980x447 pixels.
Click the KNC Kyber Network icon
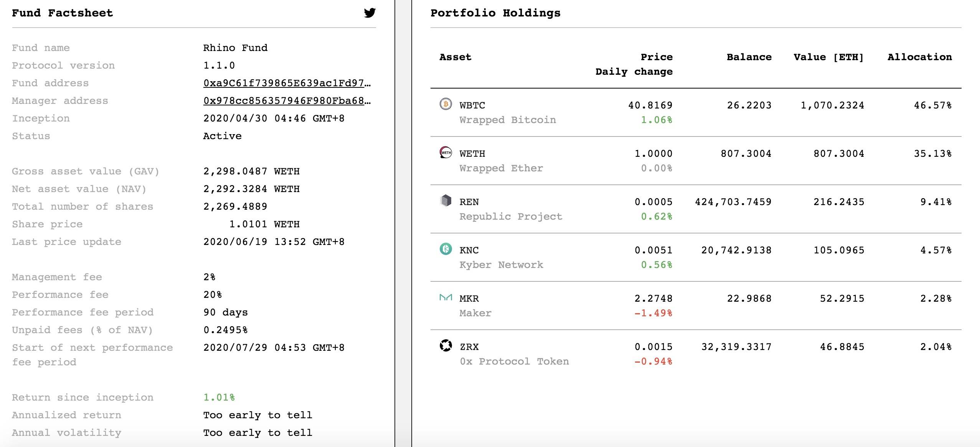[445, 249]
